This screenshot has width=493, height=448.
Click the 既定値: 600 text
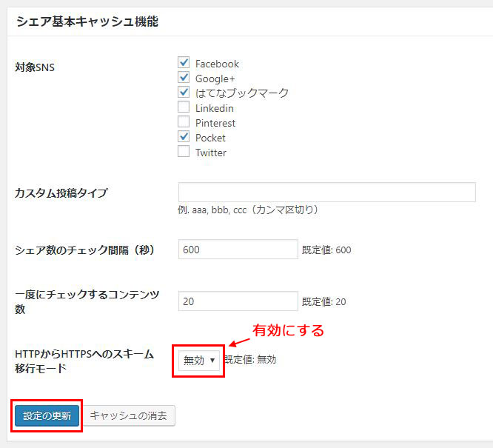pyautogui.click(x=326, y=250)
